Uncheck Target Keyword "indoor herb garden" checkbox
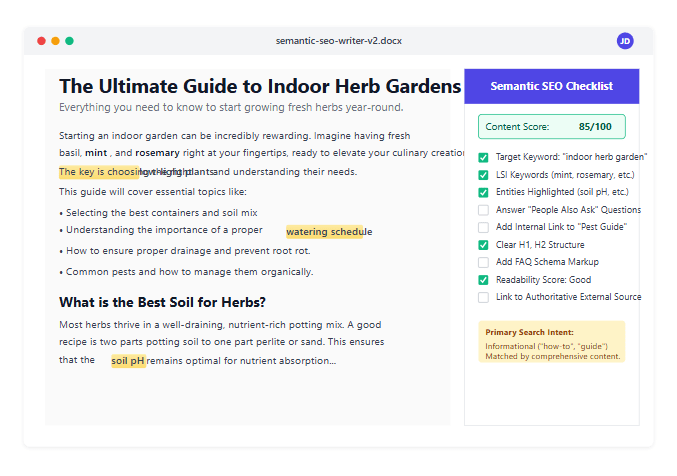Viewport: 677px width, 476px height. pos(483,157)
